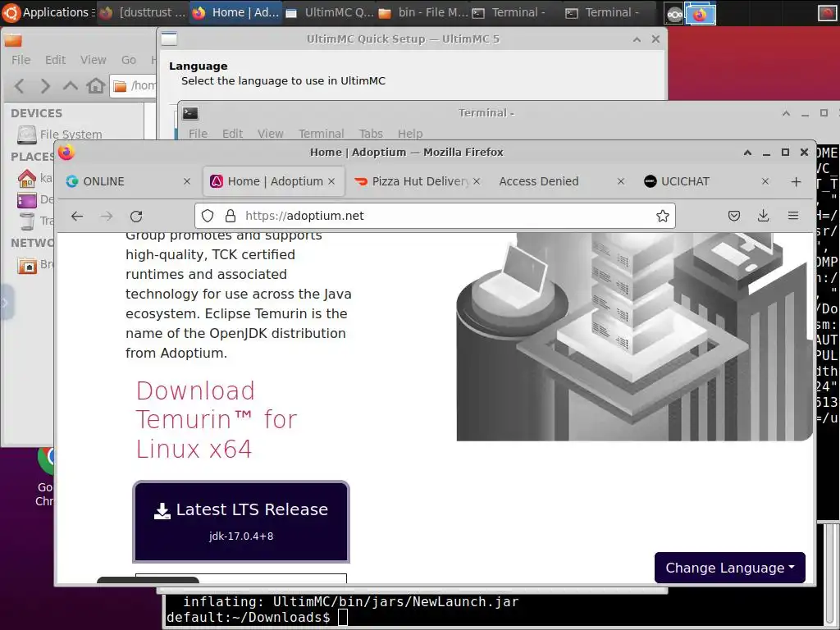Switch to dusttrust taskbar window
The image size is (840, 630).
click(143, 12)
